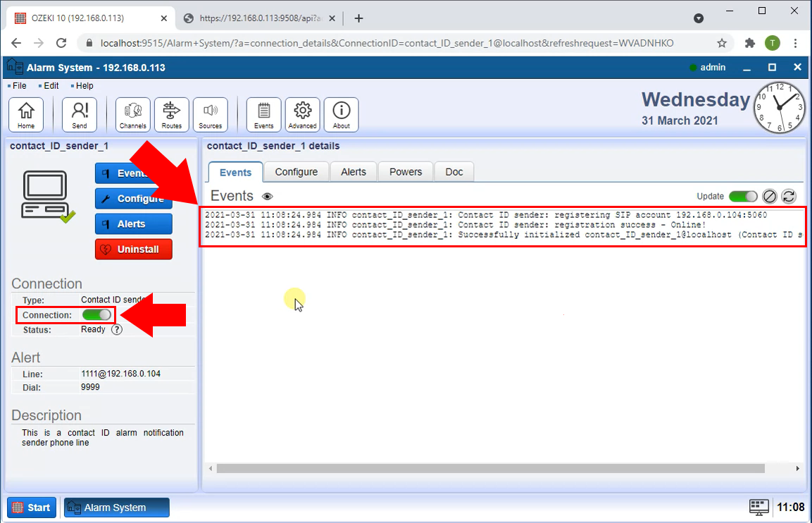Viewport: 812px width, 523px height.
Task: Close the OZEKI 10 browser tab
Action: click(163, 18)
